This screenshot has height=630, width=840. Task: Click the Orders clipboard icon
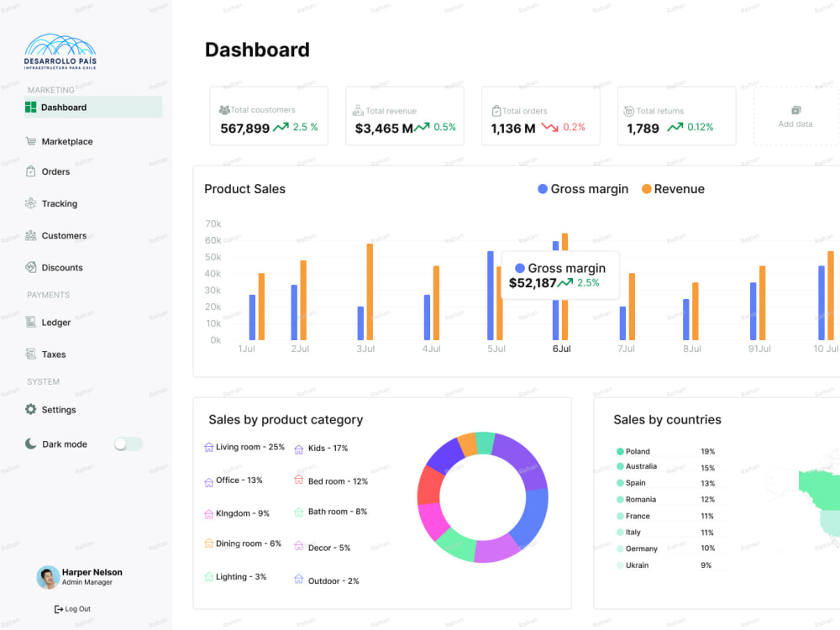click(x=30, y=171)
